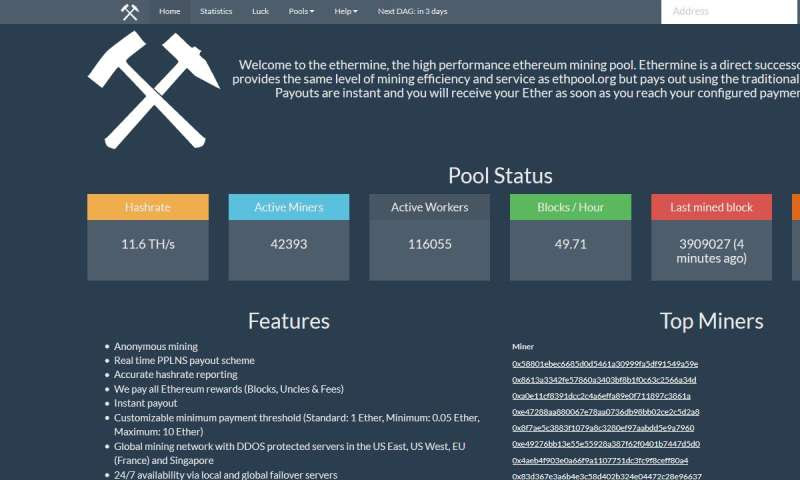Click 'Welcome to the ethermine' intro text
Screen dimensions: 800x480
pyautogui.click(x=516, y=79)
